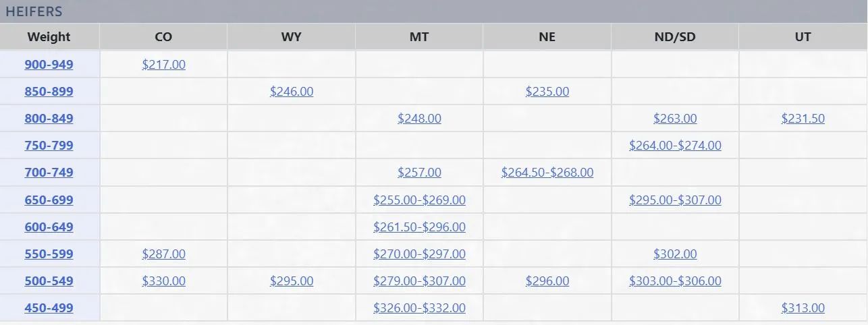This screenshot has height=325, width=868.
Task: Select the 800-849 weight row link
Action: click(x=49, y=119)
